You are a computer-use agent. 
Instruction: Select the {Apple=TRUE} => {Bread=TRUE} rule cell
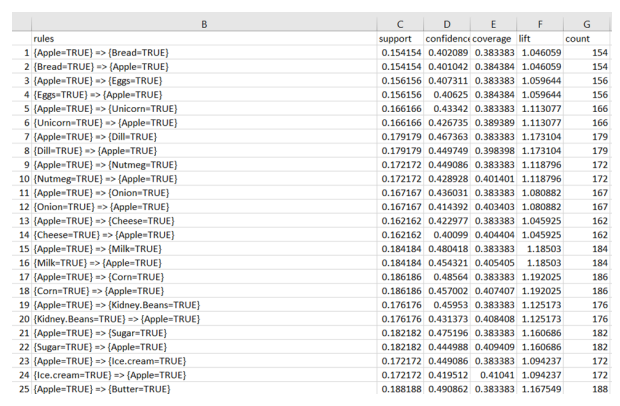click(204, 53)
